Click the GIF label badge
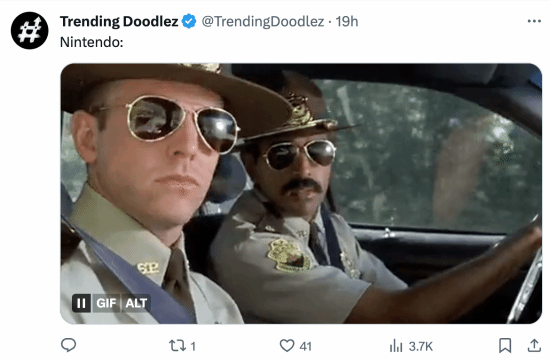Image resolution: width=550 pixels, height=361 pixels. click(x=106, y=303)
